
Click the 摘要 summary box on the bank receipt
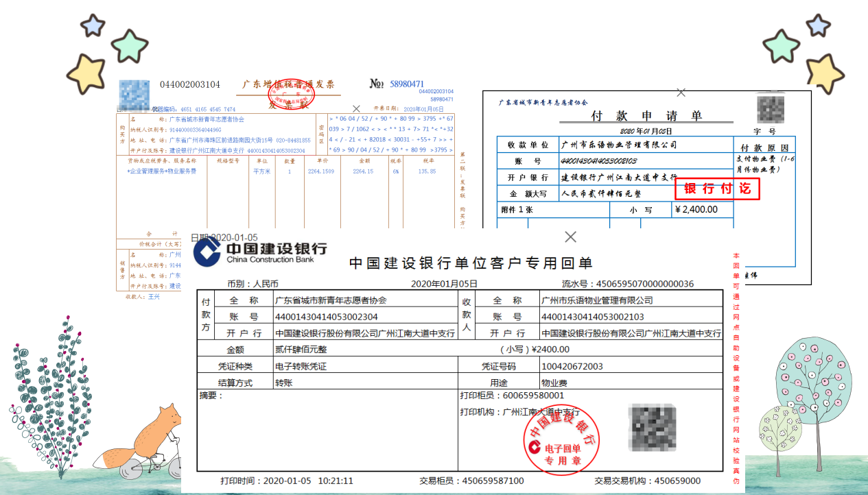click(x=327, y=430)
